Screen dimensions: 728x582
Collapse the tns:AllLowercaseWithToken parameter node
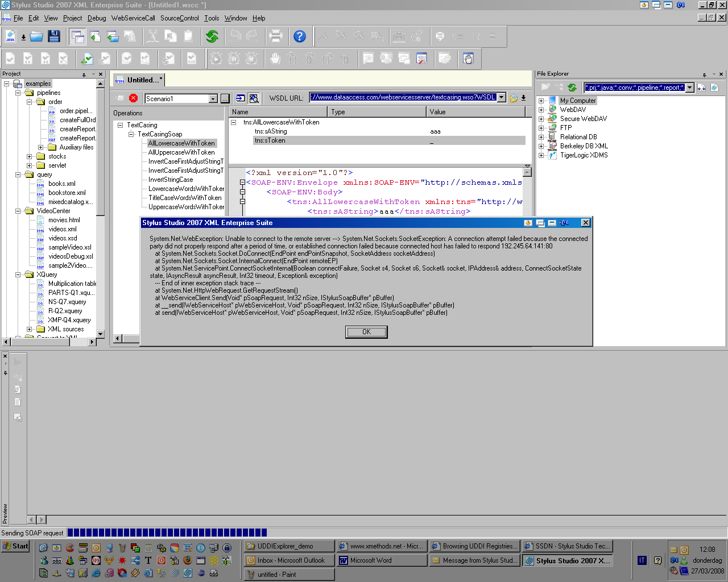[x=233, y=122]
